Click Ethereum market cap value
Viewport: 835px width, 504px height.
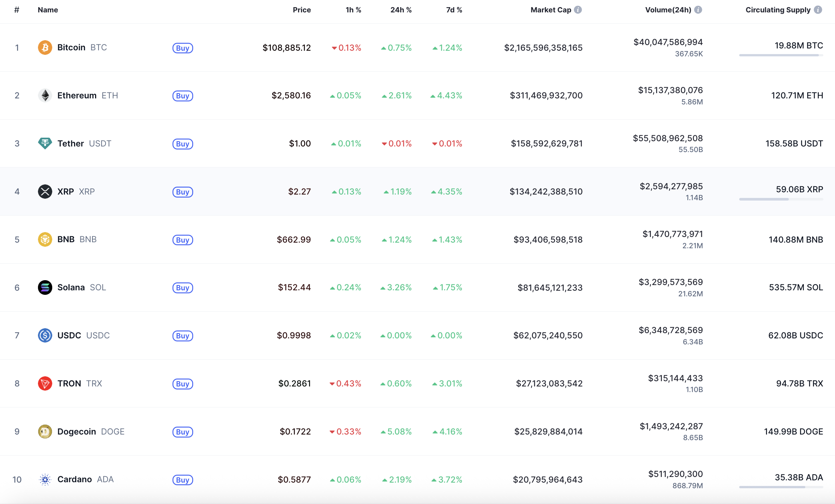click(546, 95)
